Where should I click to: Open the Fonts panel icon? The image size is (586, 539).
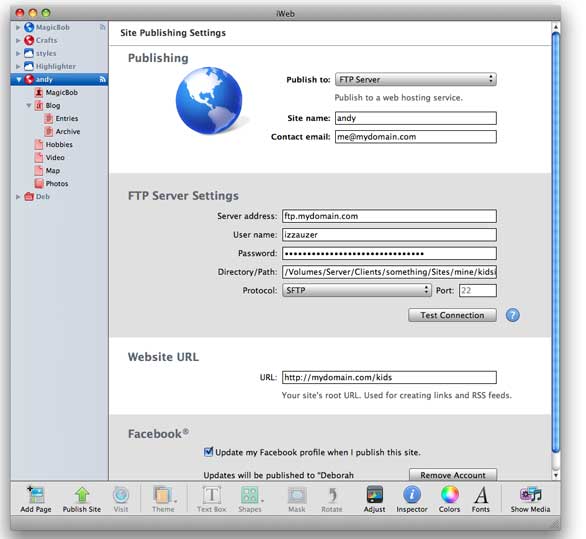[x=481, y=495]
